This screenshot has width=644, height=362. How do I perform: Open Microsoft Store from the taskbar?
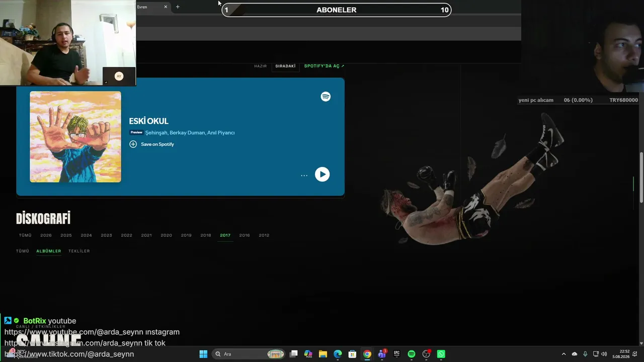[x=353, y=354]
